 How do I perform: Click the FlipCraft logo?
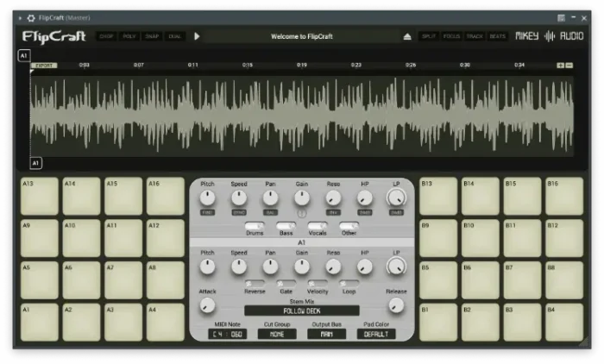point(54,36)
